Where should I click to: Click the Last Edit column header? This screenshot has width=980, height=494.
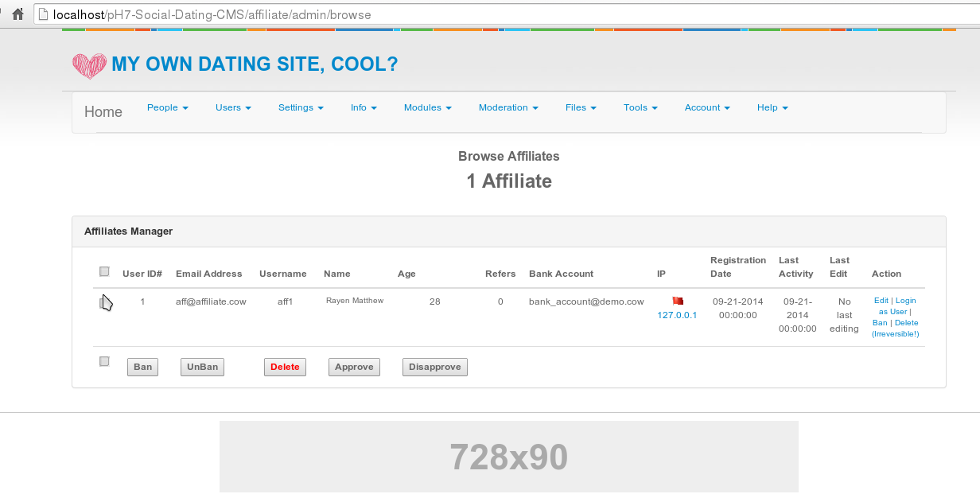pyautogui.click(x=839, y=266)
